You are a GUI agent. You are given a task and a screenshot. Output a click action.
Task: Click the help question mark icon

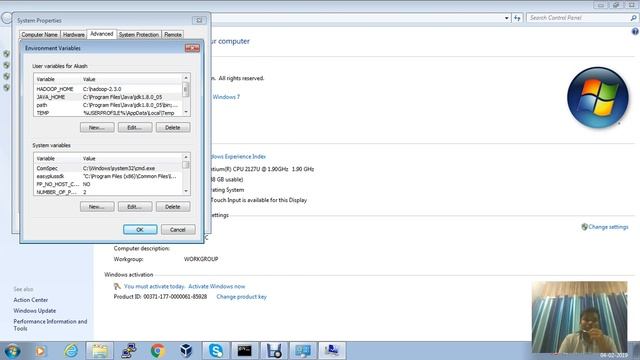635,31
